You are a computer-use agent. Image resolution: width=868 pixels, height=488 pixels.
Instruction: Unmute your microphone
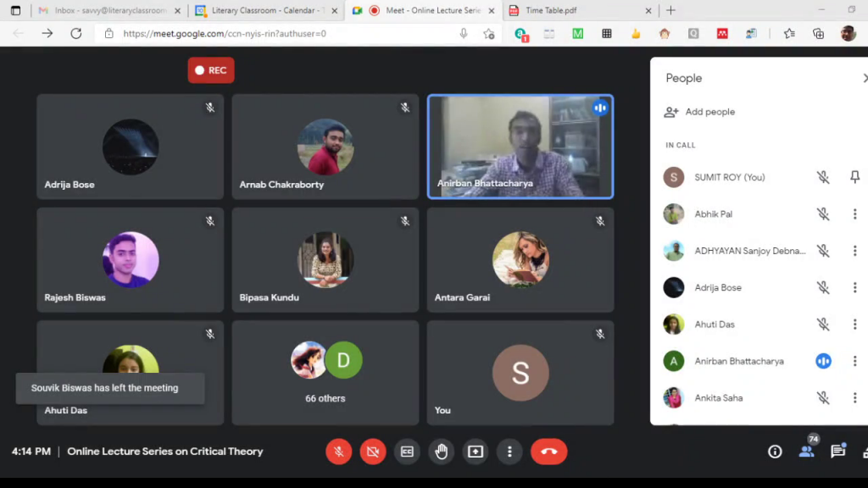(x=338, y=452)
